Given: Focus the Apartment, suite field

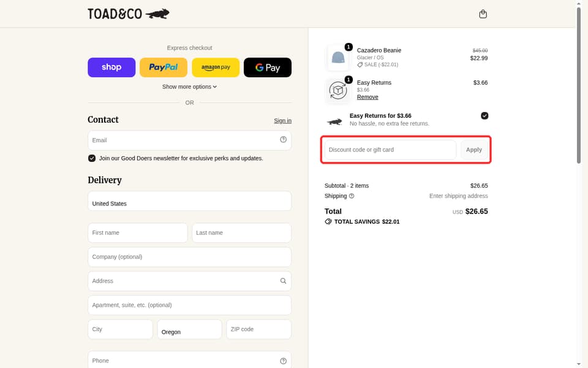Looking at the screenshot, I should (x=189, y=305).
